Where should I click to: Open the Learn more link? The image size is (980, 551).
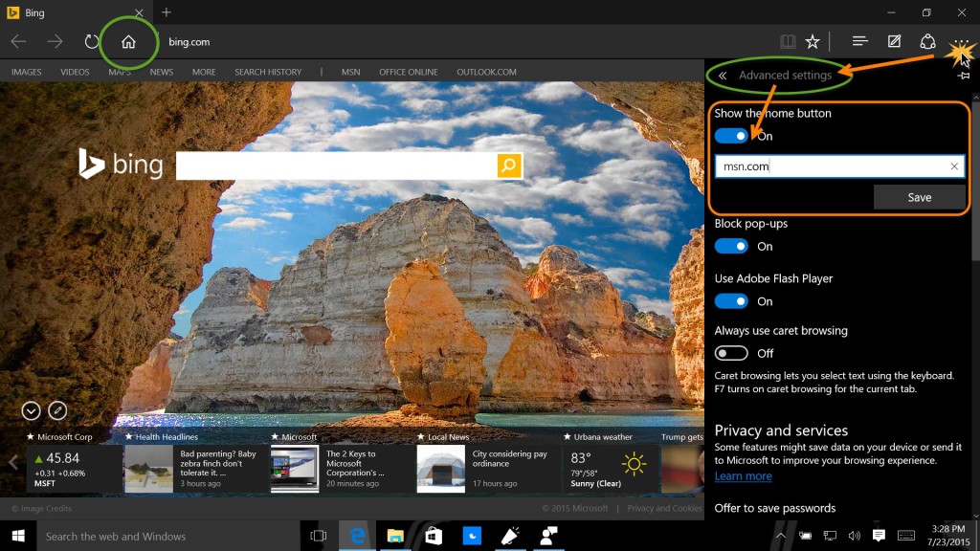tap(743, 476)
